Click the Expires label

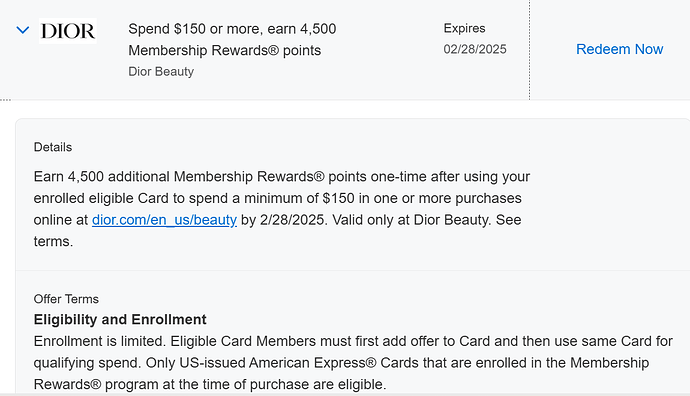coord(464,28)
